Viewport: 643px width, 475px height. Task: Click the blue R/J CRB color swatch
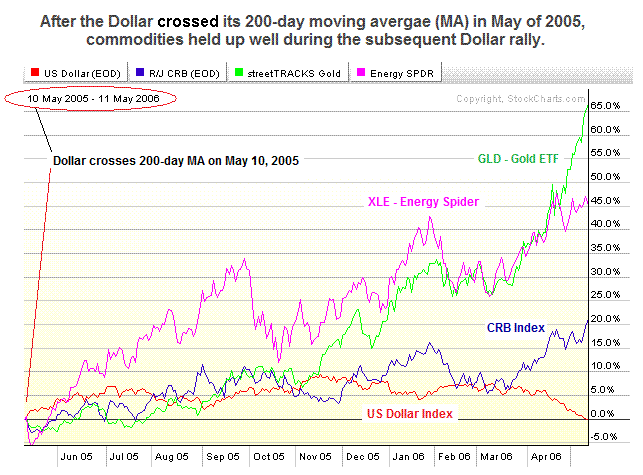coord(140,73)
